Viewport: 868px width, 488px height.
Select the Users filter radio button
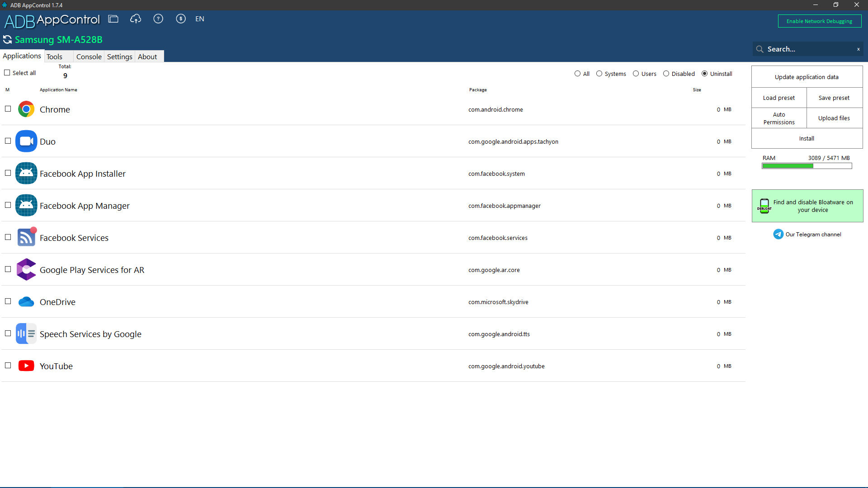pos(636,74)
